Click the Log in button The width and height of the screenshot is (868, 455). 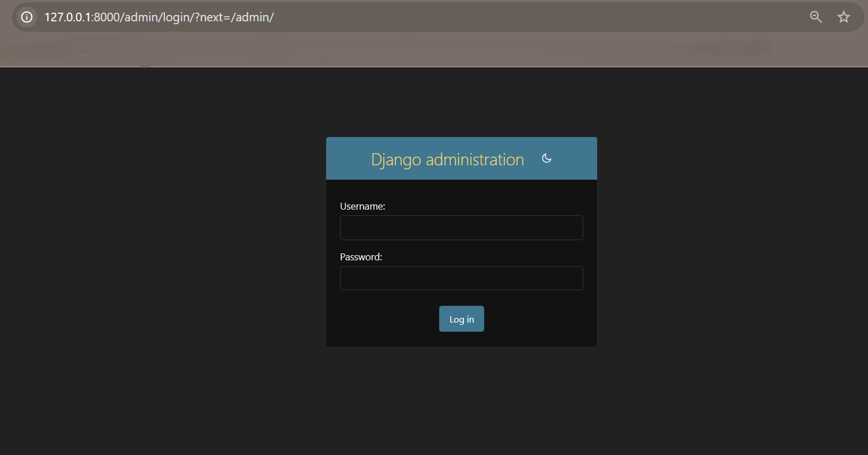click(461, 319)
